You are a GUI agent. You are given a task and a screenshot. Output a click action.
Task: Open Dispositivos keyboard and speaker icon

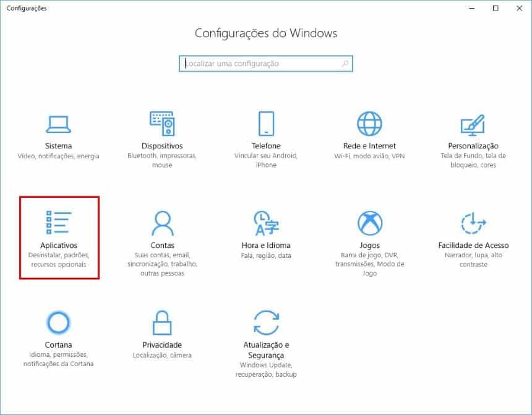pyautogui.click(x=162, y=124)
